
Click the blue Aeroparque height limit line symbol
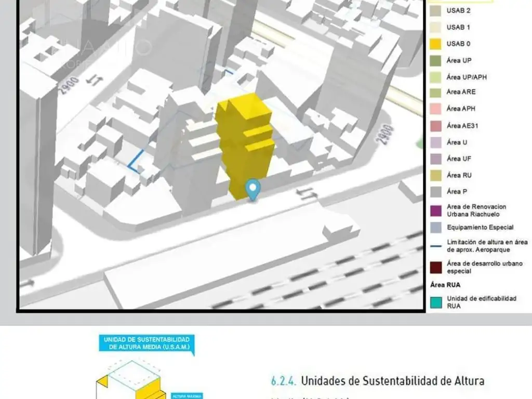coord(436,246)
